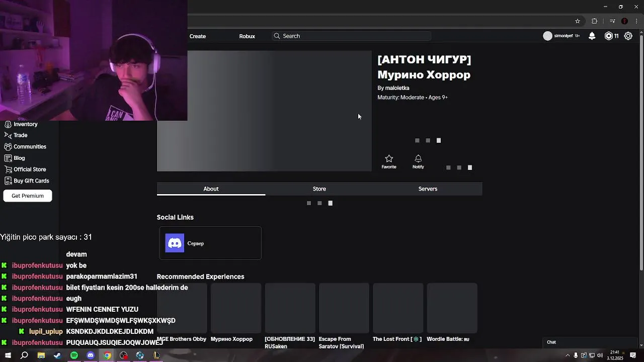
Task: Click chat username lupil_uplup
Action: [x=46, y=331]
